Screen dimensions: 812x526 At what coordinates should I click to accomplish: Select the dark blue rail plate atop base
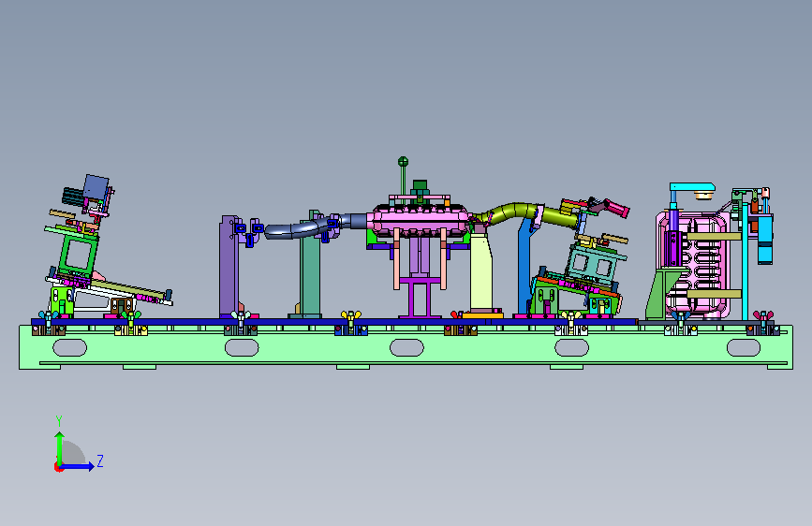pos(334,322)
